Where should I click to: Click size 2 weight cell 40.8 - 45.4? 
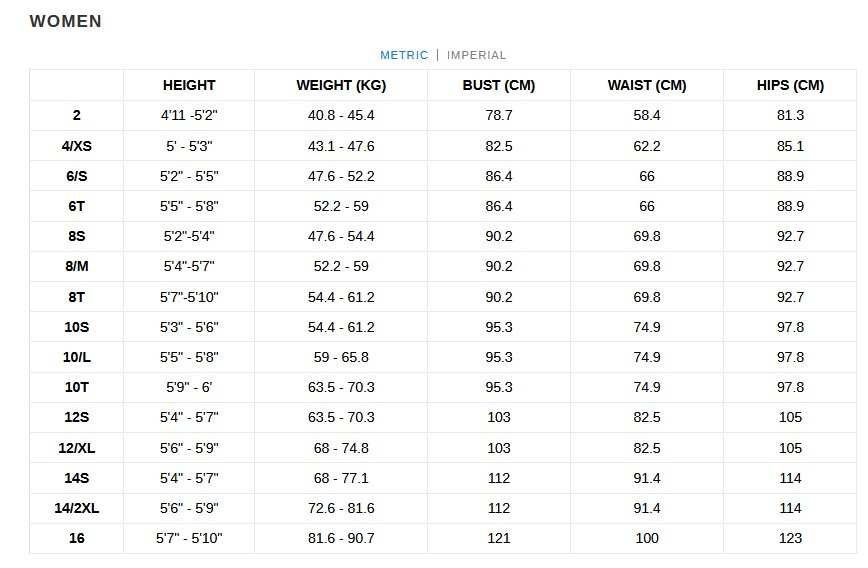[341, 115]
